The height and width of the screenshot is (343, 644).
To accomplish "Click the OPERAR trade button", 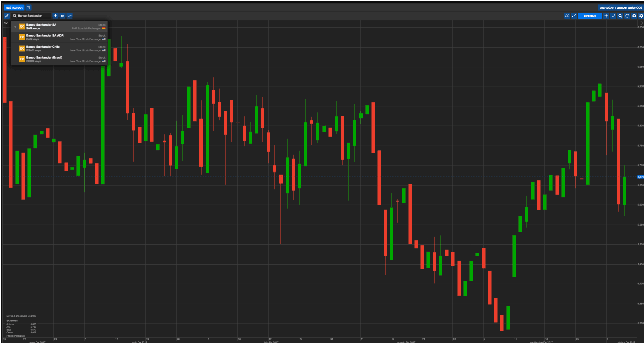I will (590, 16).
